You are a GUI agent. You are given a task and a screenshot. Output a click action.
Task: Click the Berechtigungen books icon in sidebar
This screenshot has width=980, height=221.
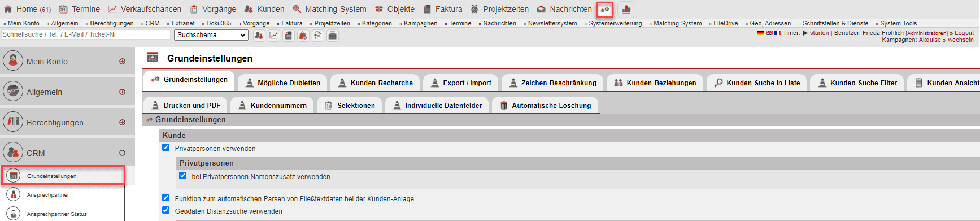pos(13,122)
